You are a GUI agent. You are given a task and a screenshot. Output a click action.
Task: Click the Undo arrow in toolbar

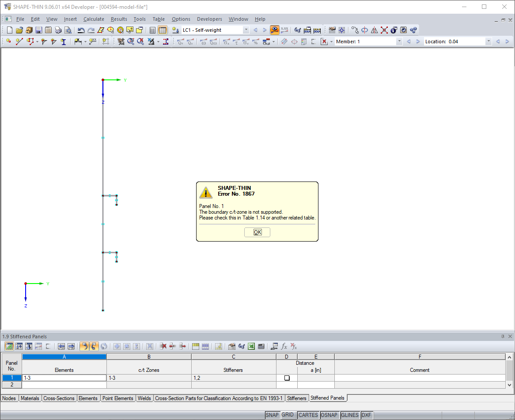point(81,30)
